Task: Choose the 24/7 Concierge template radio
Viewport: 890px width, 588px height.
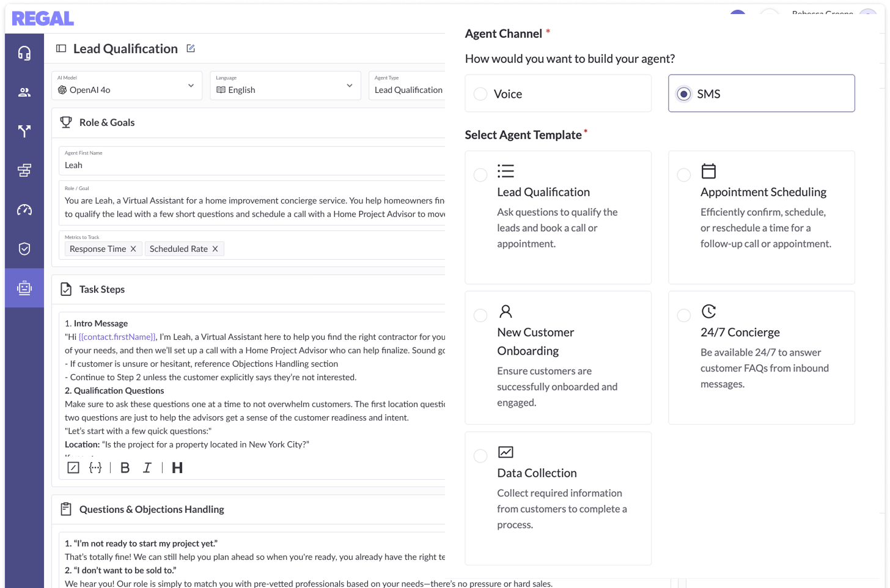Action: [x=684, y=315]
